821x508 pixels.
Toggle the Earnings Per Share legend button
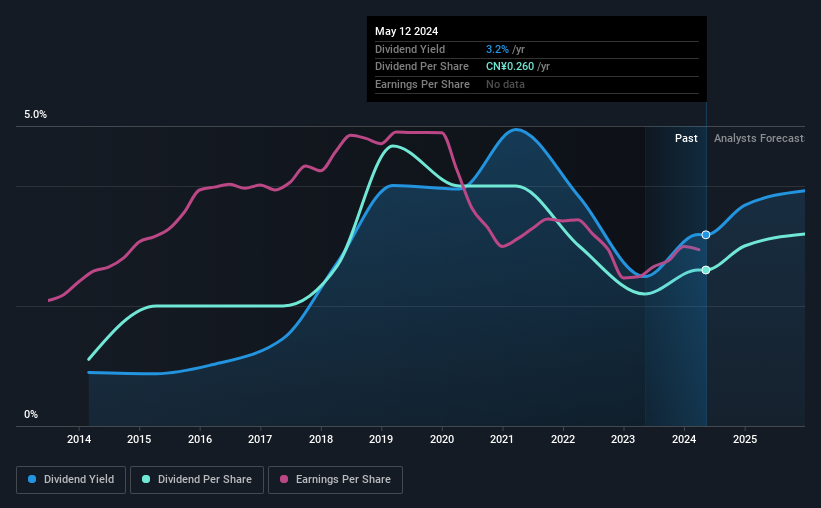tap(335, 480)
